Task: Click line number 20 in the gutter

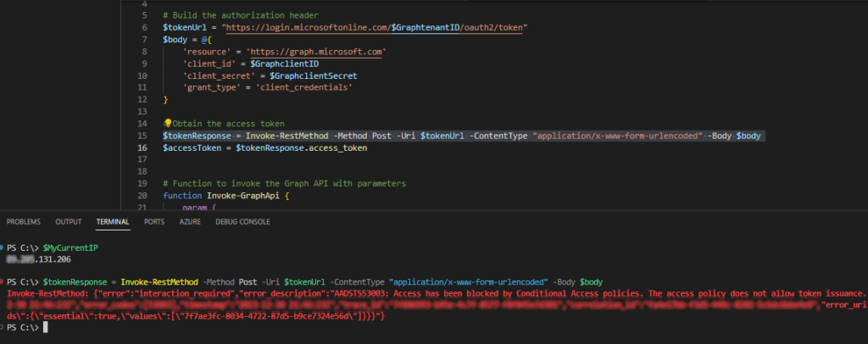Action: click(x=142, y=196)
